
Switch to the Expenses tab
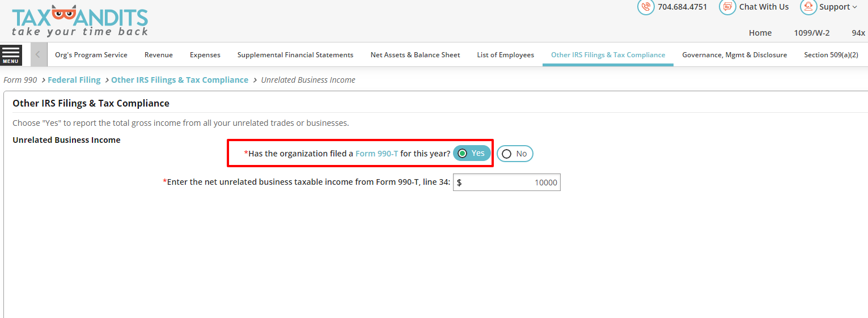point(205,55)
